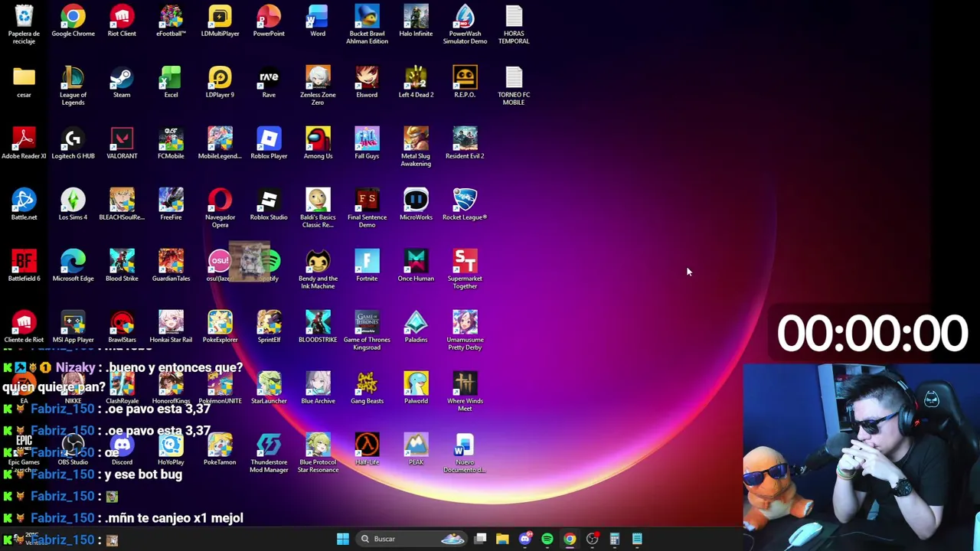Select the cesar folder icon
Image resolution: width=980 pixels, height=551 pixels.
[x=24, y=83]
